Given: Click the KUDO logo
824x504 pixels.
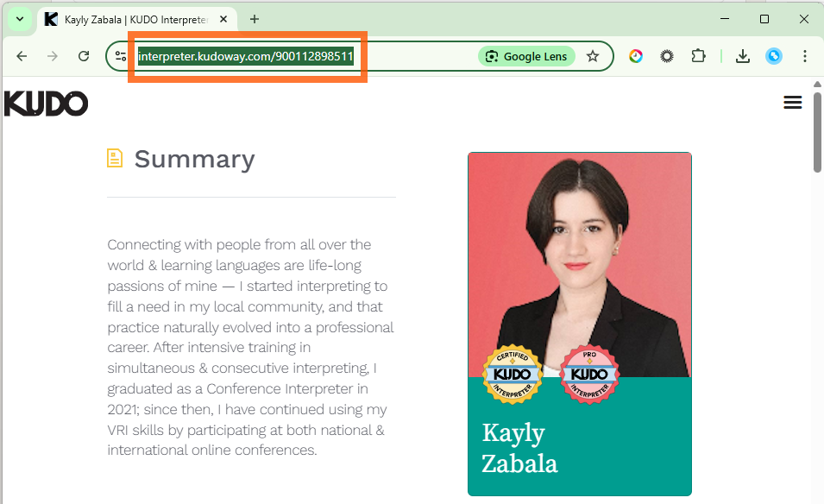Looking at the screenshot, I should pyautogui.click(x=47, y=104).
